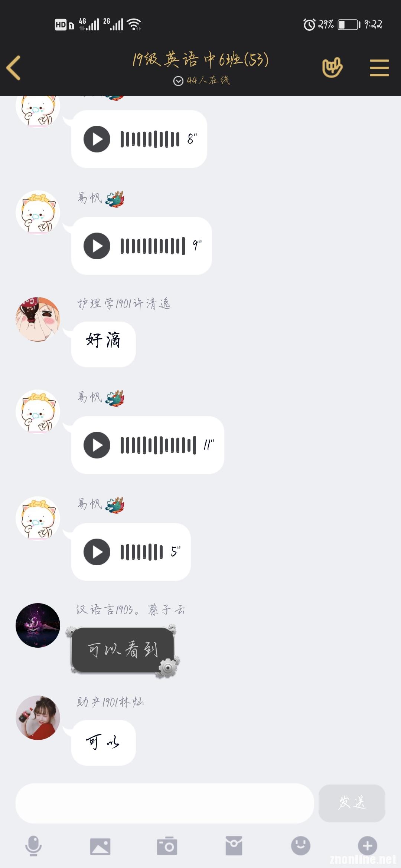Image resolution: width=401 pixels, height=868 pixels.
Task: Open the red envelope icon
Action: (234, 846)
